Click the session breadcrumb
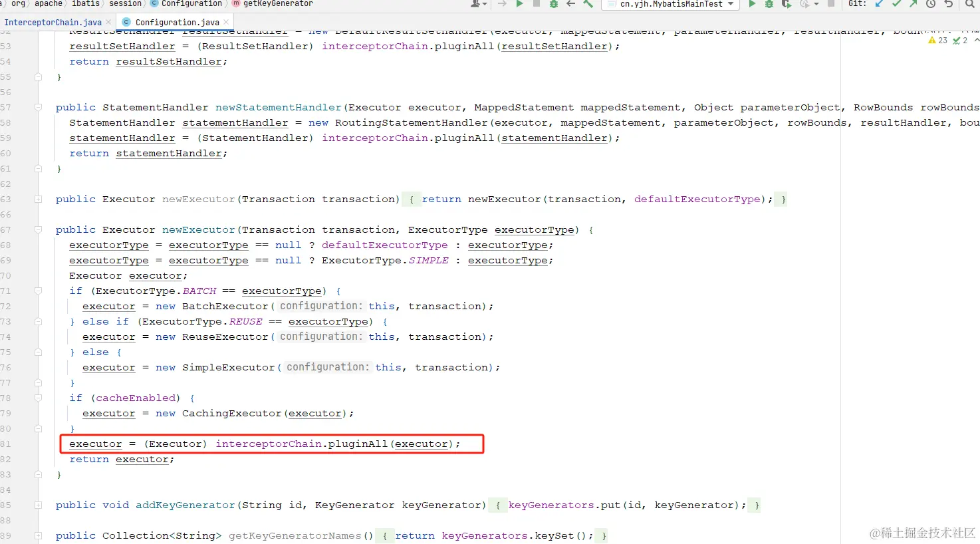Viewport: 980px width, 544px height. (x=126, y=4)
